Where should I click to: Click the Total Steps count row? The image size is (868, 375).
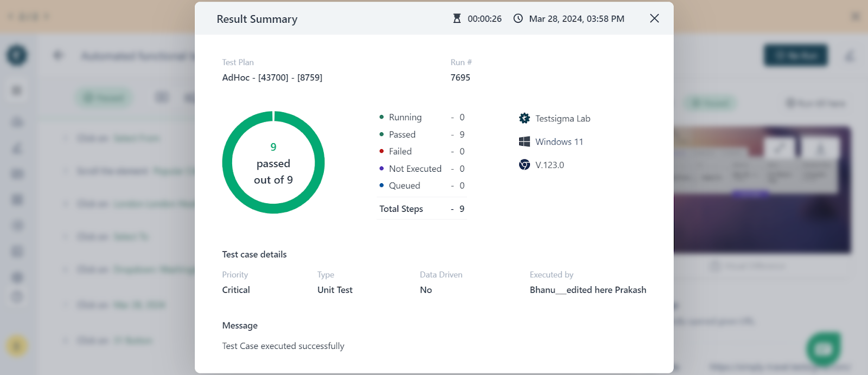coord(422,209)
